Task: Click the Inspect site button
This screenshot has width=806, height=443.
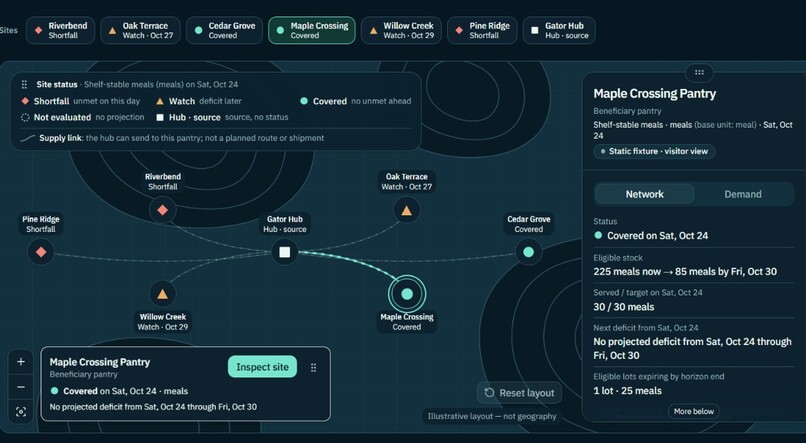Action: [x=262, y=367]
